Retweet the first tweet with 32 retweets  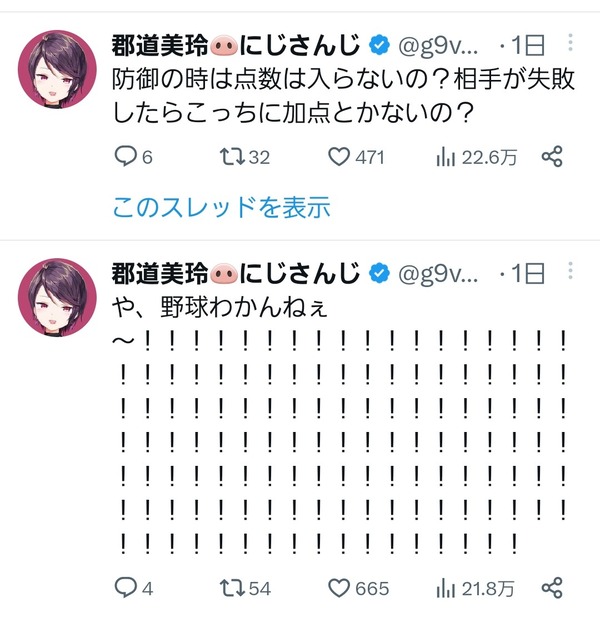click(x=245, y=157)
